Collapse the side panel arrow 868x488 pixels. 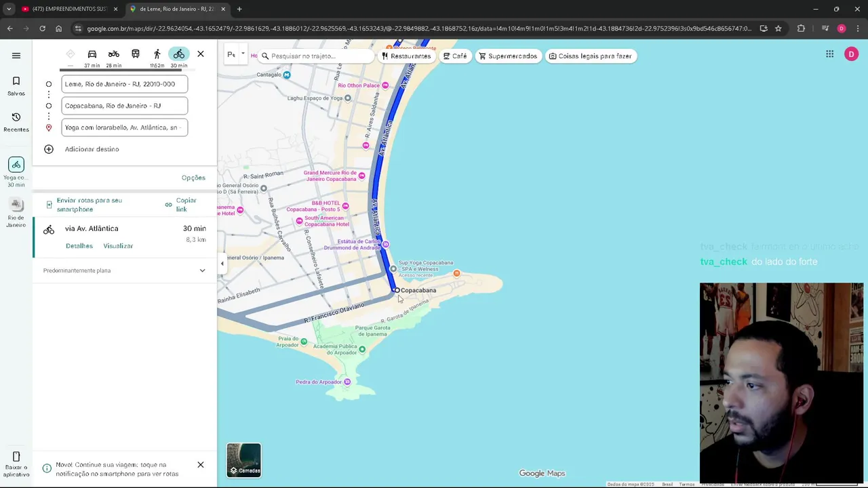222,264
